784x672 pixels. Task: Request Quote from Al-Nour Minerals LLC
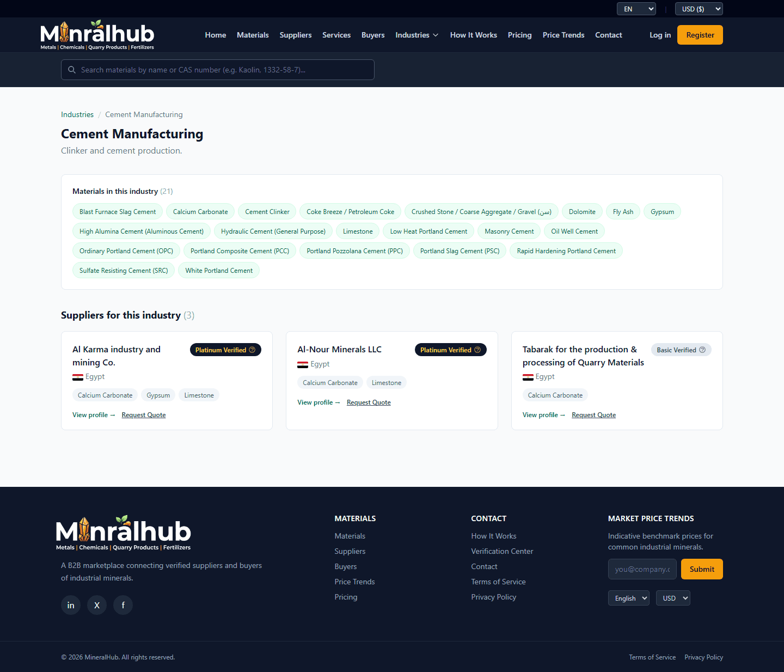click(369, 402)
